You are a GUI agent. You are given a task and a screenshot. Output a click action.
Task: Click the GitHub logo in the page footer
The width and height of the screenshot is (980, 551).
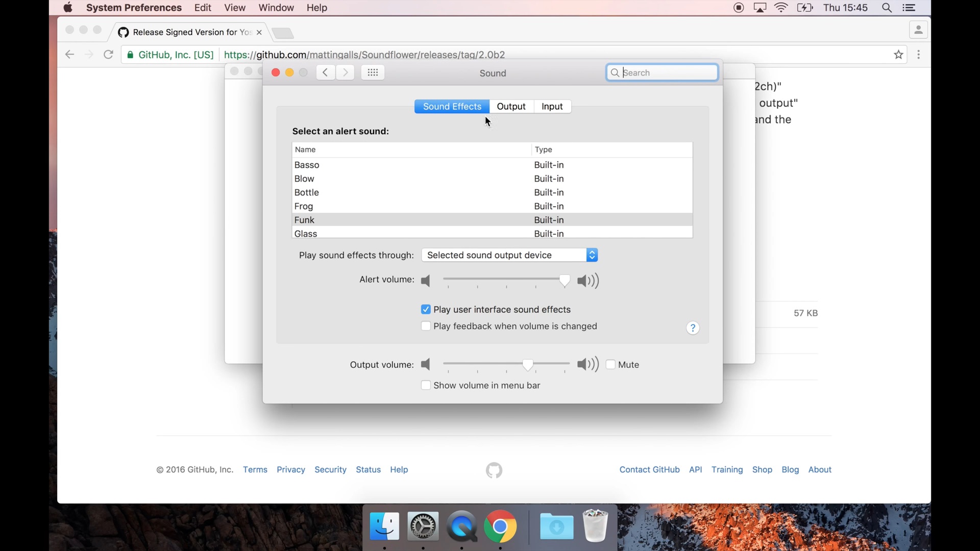click(494, 470)
